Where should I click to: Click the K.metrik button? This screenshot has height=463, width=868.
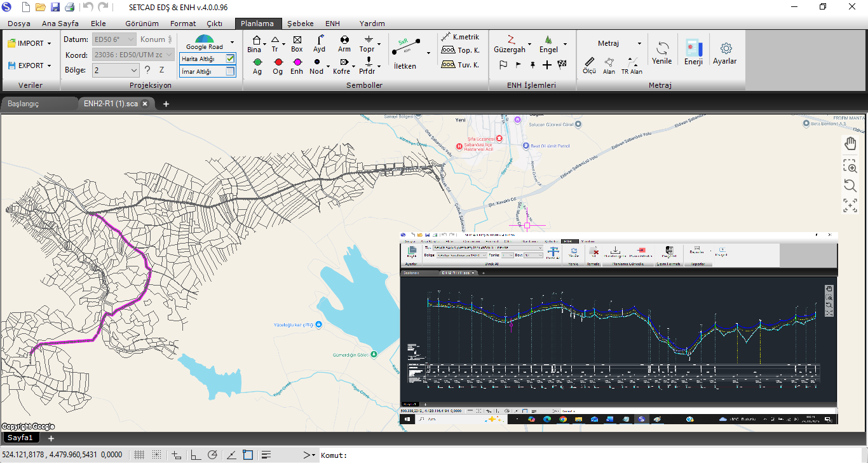[461, 37]
